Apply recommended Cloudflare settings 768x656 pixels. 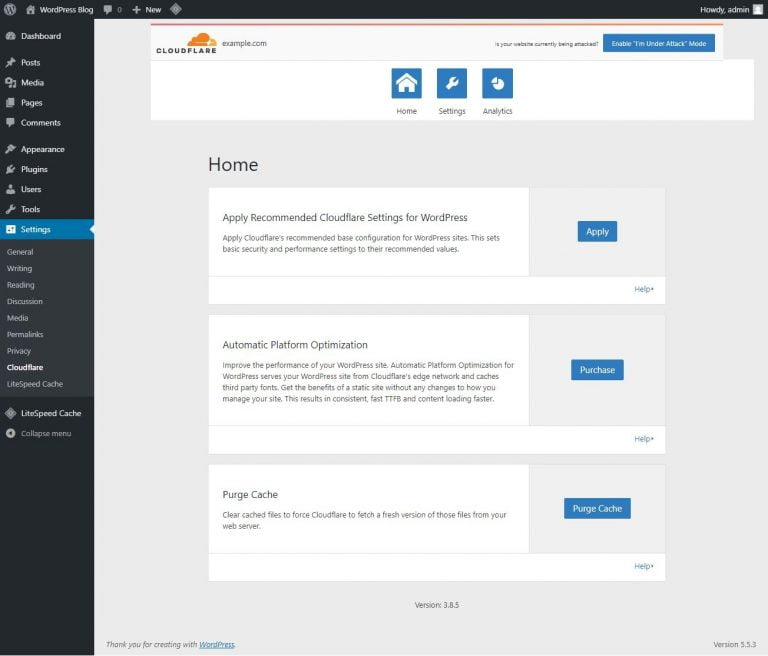[597, 231]
